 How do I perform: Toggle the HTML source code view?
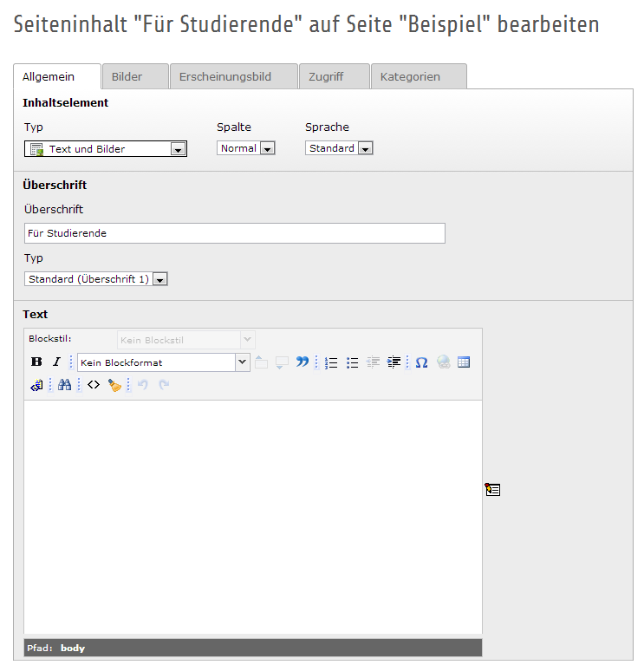(x=94, y=385)
